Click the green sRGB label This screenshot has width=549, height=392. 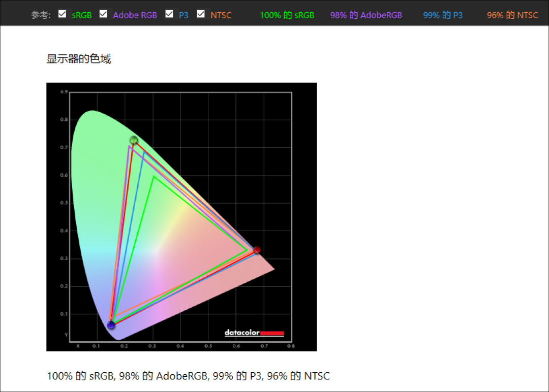[81, 15]
